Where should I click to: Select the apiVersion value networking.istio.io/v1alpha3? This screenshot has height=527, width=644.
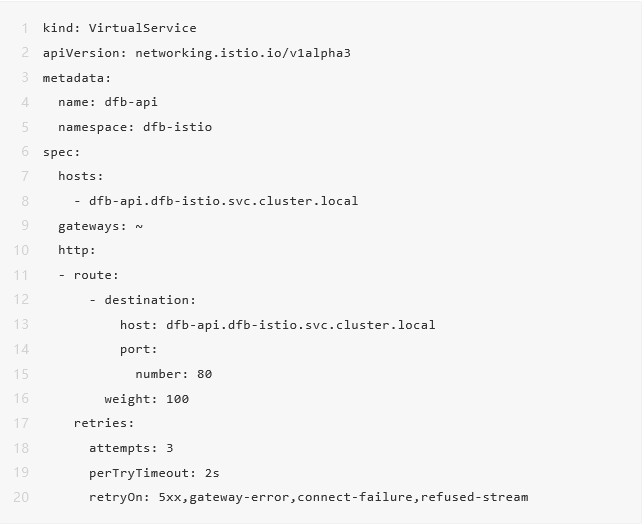[x=243, y=53]
